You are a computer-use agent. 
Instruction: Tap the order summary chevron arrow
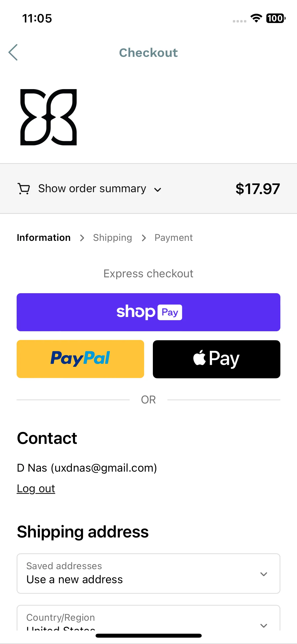[x=158, y=190]
